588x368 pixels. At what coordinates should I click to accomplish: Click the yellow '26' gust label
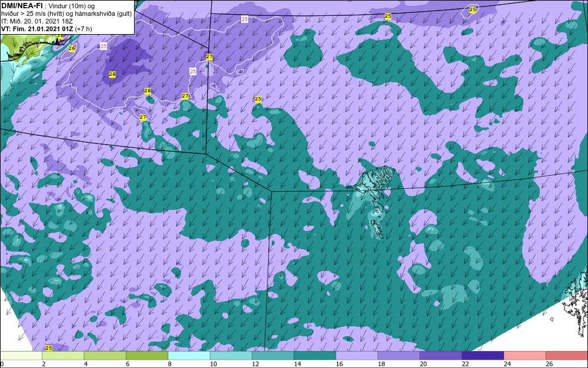72,48
